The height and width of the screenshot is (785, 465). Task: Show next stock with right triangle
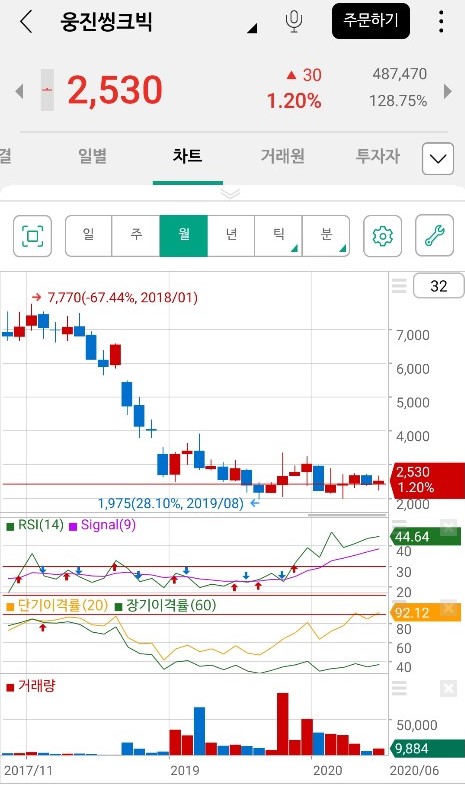448,91
